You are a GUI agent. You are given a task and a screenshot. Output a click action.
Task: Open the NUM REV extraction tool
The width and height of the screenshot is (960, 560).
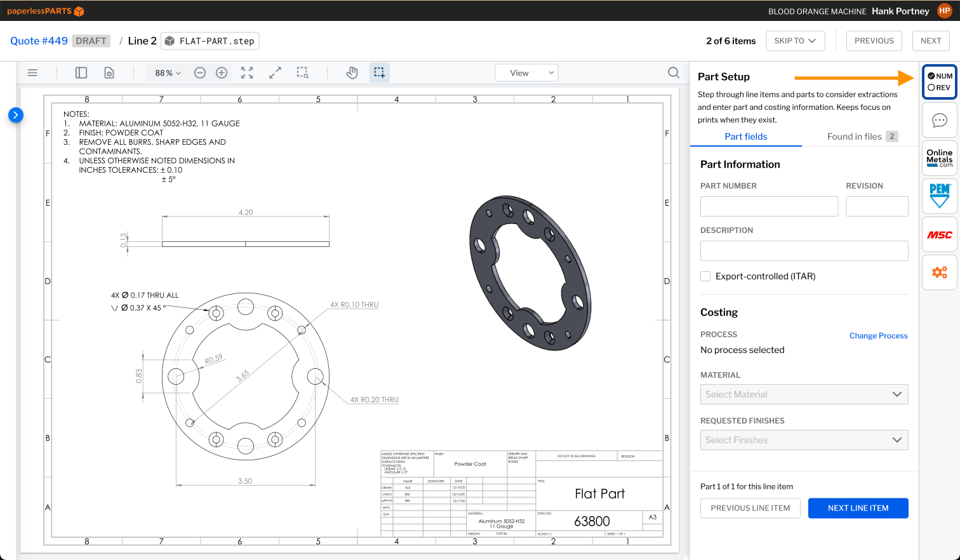point(940,82)
